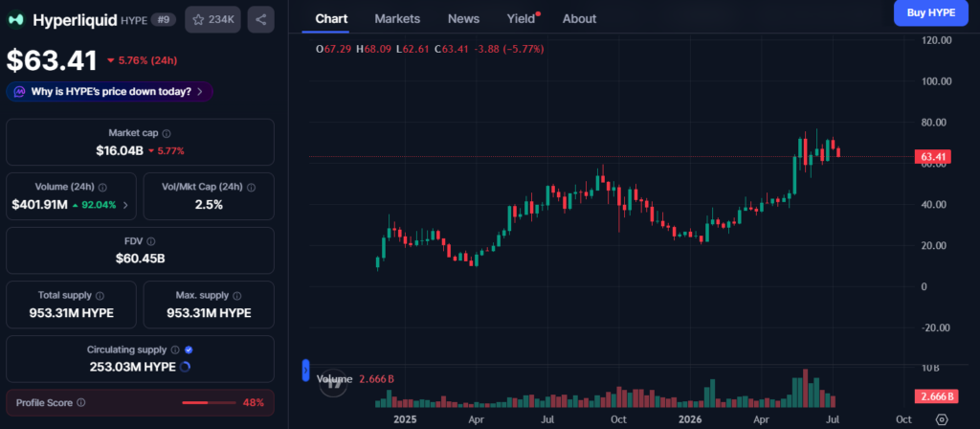Open chart settings gear icon
This screenshot has width=980, height=429.
click(942, 419)
